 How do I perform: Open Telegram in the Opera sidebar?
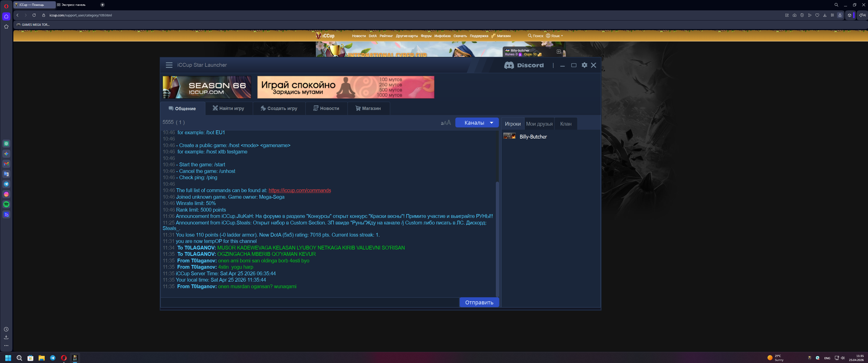click(6, 184)
